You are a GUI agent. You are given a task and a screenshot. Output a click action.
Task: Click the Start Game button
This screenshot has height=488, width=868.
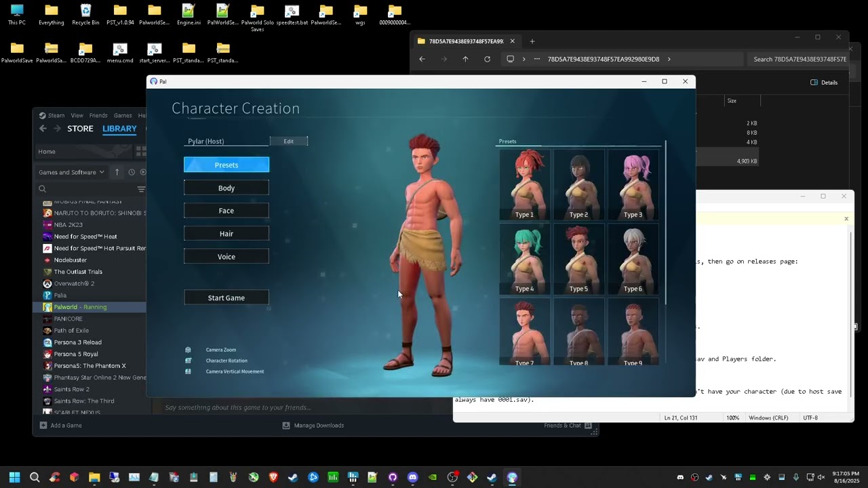[226, 298]
